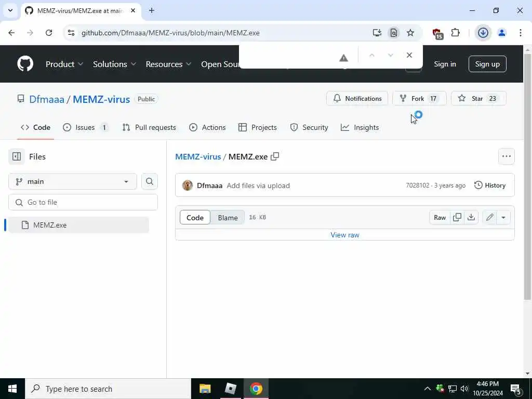Click the GitHub logo in header
Screen dimensions: 532x399
pos(25,64)
